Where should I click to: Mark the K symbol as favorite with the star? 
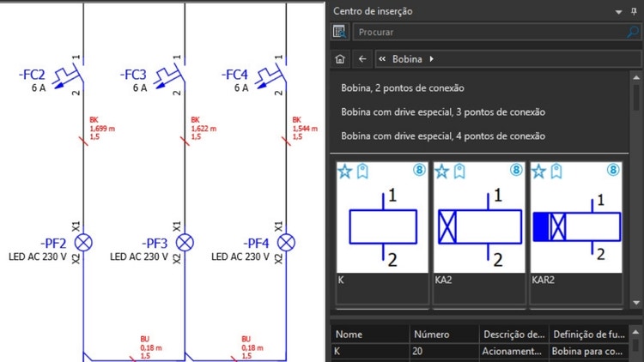[345, 172]
